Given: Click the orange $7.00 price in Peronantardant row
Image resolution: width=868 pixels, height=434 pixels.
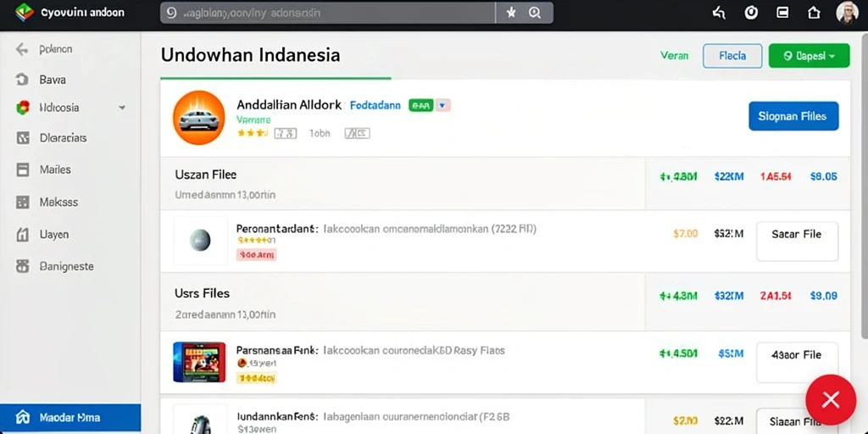Looking at the screenshot, I should 685,234.
